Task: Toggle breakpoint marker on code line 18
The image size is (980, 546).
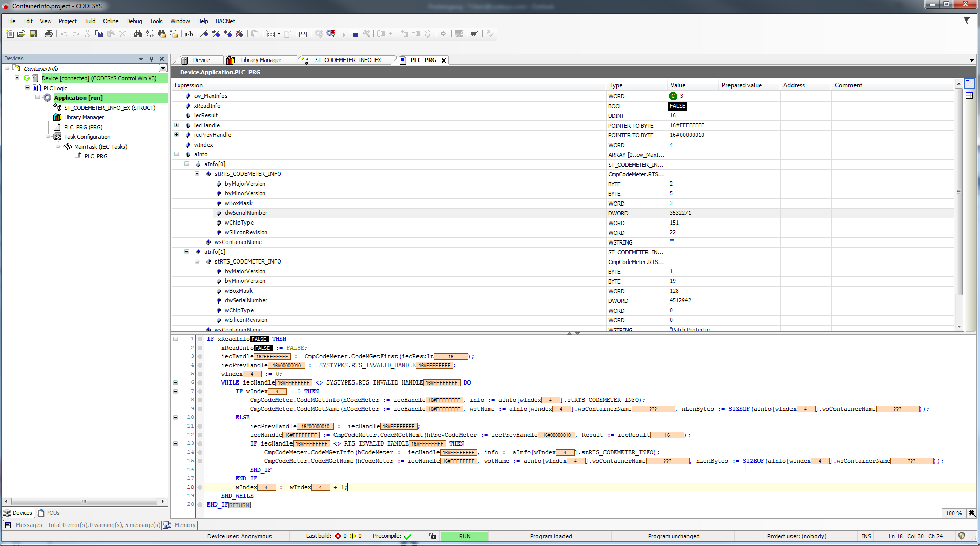Action: pyautogui.click(x=200, y=488)
